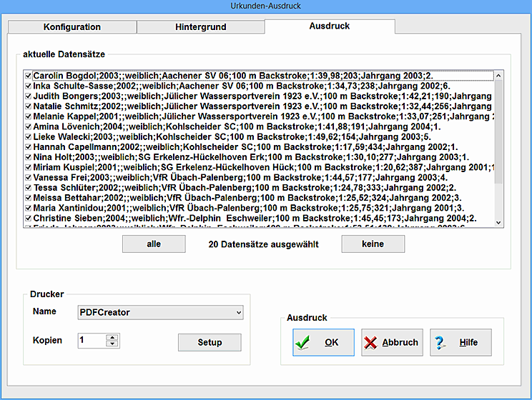Click the red X Abbruch icon
Screen dimensions: 532x400
370,343
